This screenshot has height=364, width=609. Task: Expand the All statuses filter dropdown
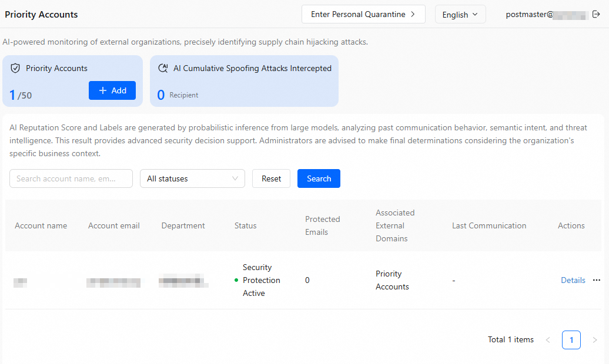coord(192,178)
